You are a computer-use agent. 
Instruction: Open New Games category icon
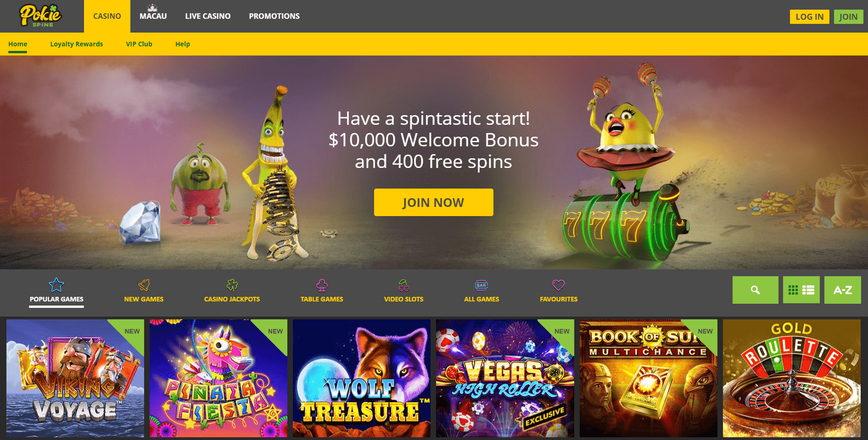144,285
